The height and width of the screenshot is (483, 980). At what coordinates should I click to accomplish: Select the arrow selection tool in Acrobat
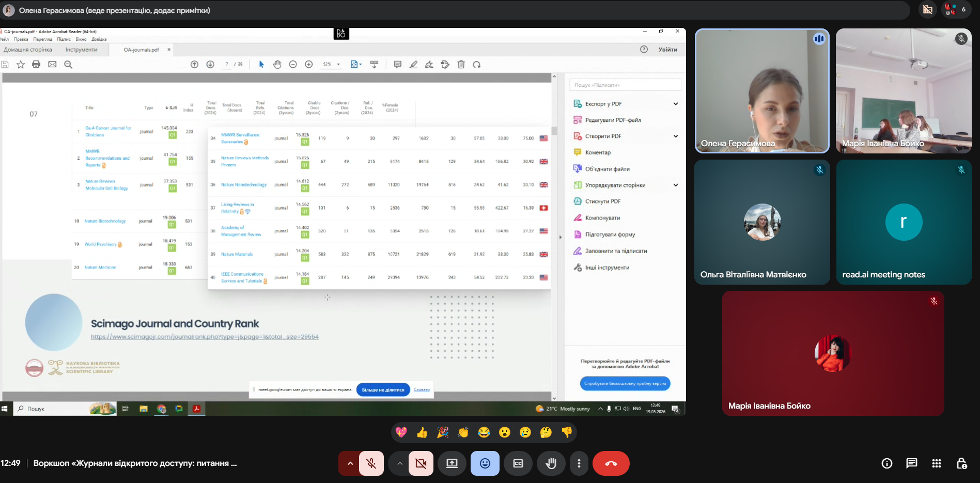[x=261, y=65]
